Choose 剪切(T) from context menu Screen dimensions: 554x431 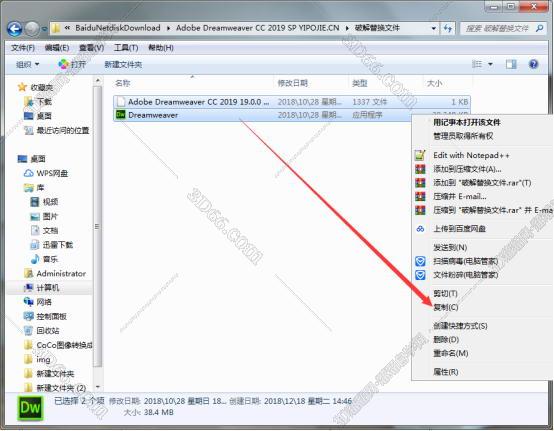click(x=446, y=294)
